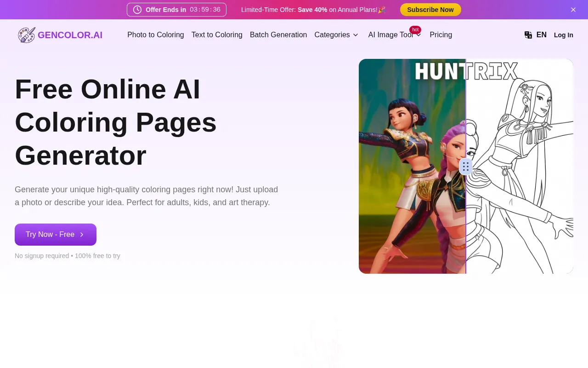Click the GenColor palette logo icon
The image size is (588, 368).
click(27, 35)
